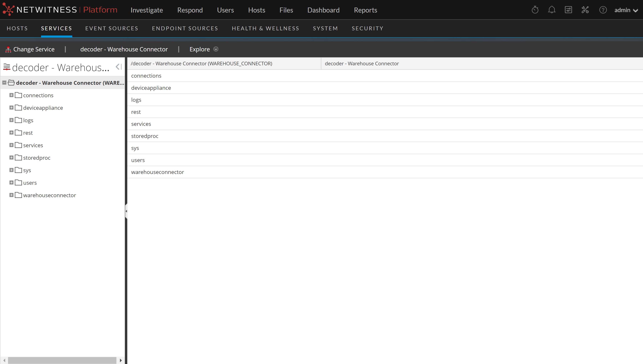Image resolution: width=643 pixels, height=364 pixels.
Task: Open the configure sliders icon
Action: 568,10
